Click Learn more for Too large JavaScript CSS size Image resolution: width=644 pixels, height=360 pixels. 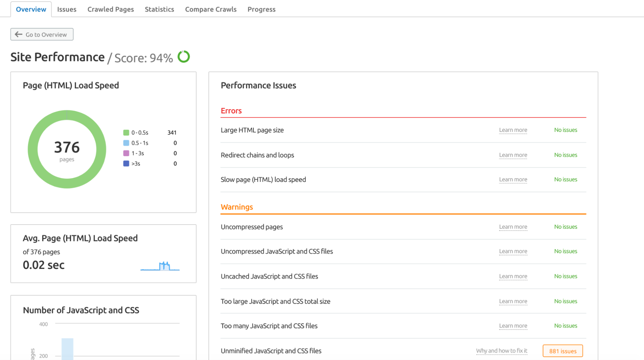pyautogui.click(x=513, y=301)
